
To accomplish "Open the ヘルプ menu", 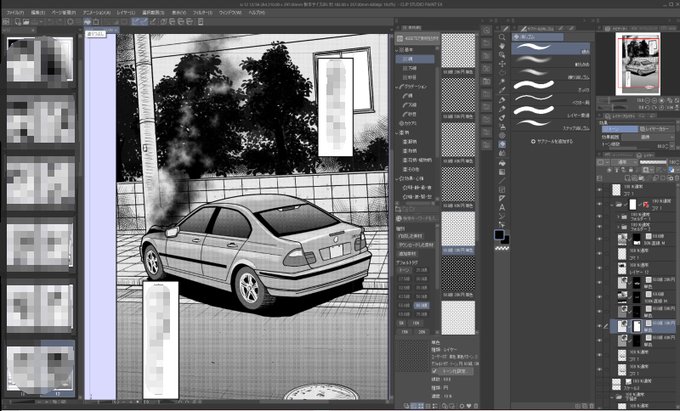I will click(x=257, y=13).
